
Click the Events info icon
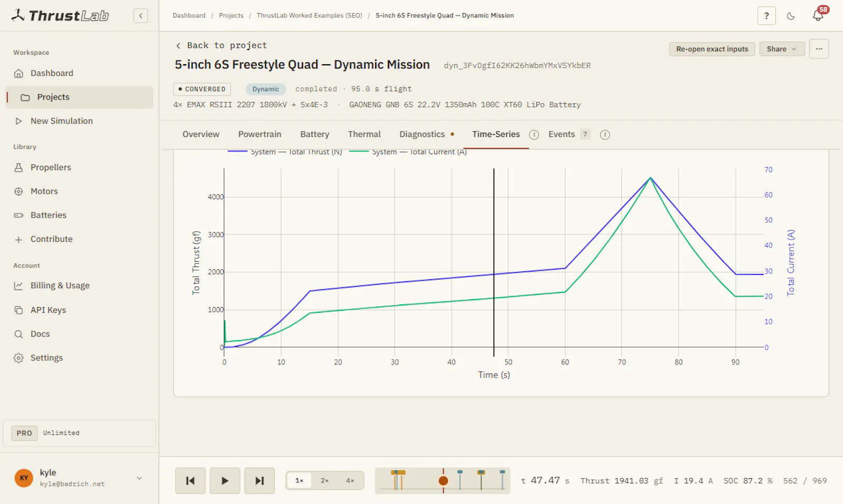(605, 135)
